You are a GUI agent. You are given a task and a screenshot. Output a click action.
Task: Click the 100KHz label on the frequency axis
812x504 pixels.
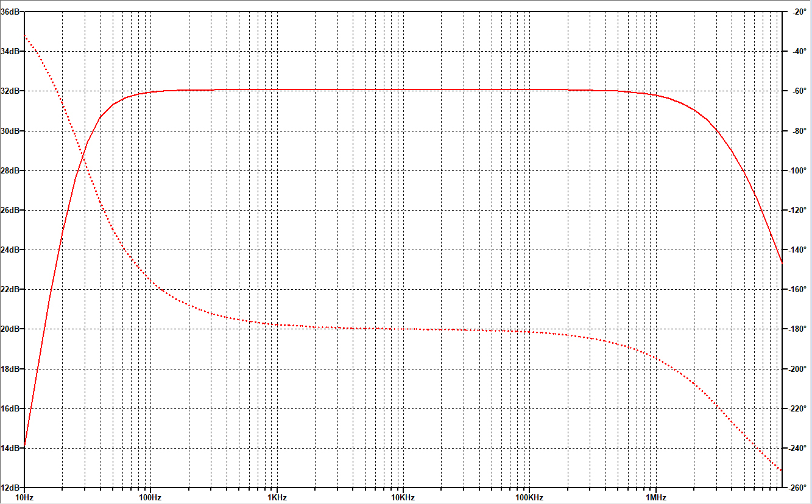(529, 498)
